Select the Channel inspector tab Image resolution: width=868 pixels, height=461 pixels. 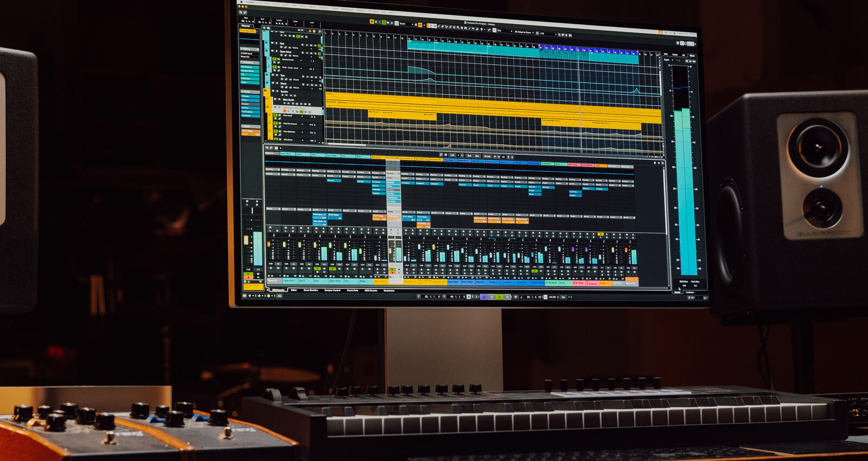246,25
